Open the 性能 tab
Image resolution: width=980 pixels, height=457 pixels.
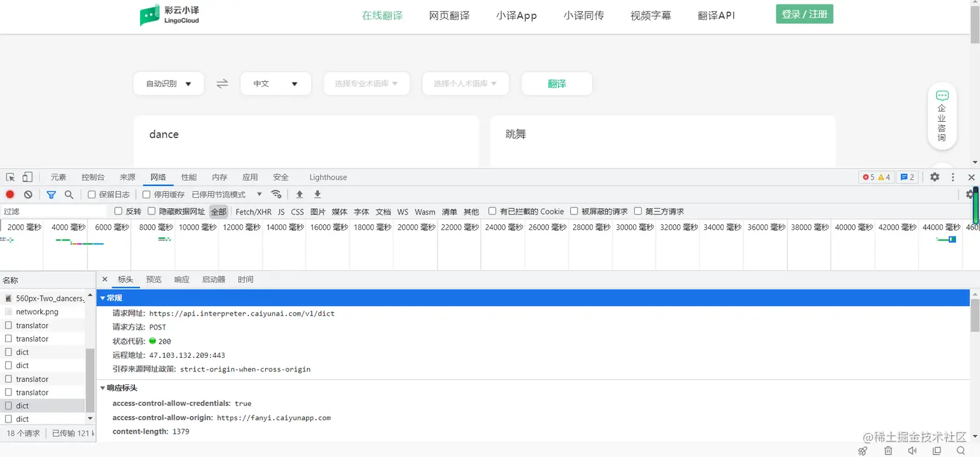pyautogui.click(x=189, y=177)
